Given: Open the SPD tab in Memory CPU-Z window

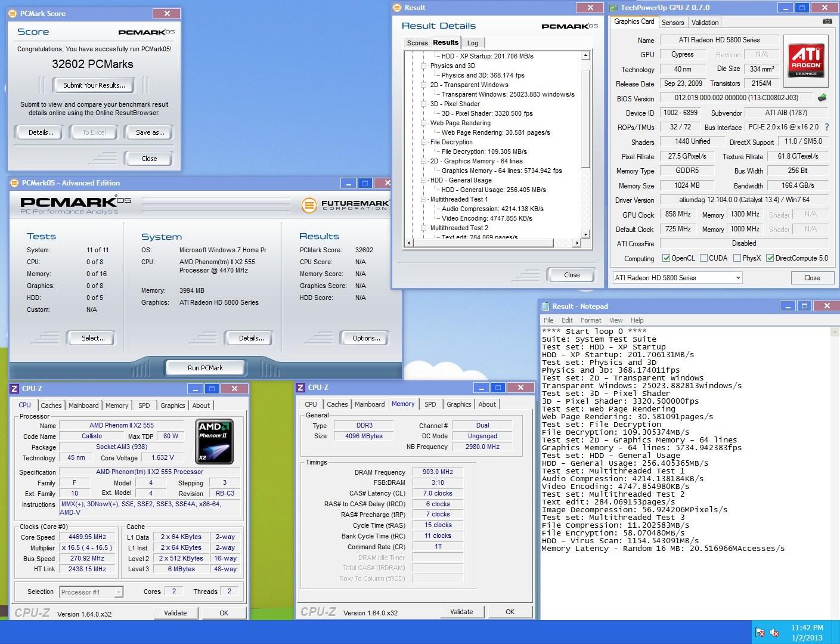Looking at the screenshot, I should [x=430, y=404].
